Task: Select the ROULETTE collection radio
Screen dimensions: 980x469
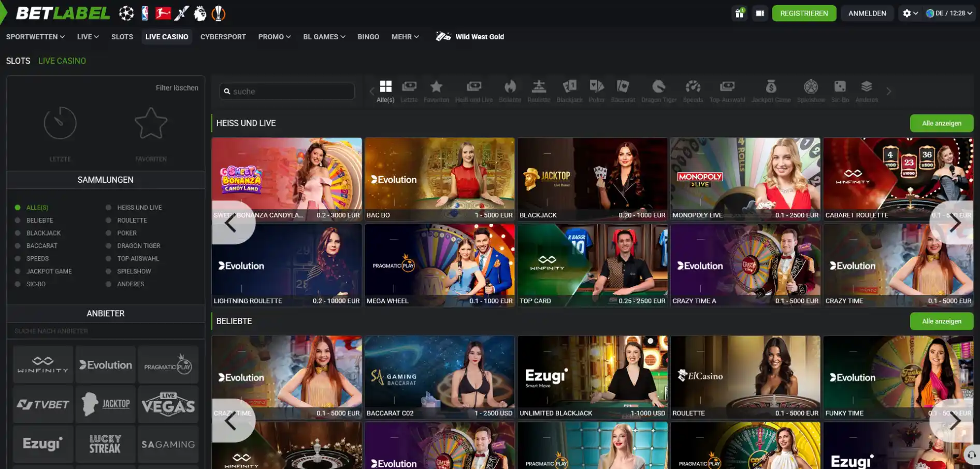Action: point(108,221)
